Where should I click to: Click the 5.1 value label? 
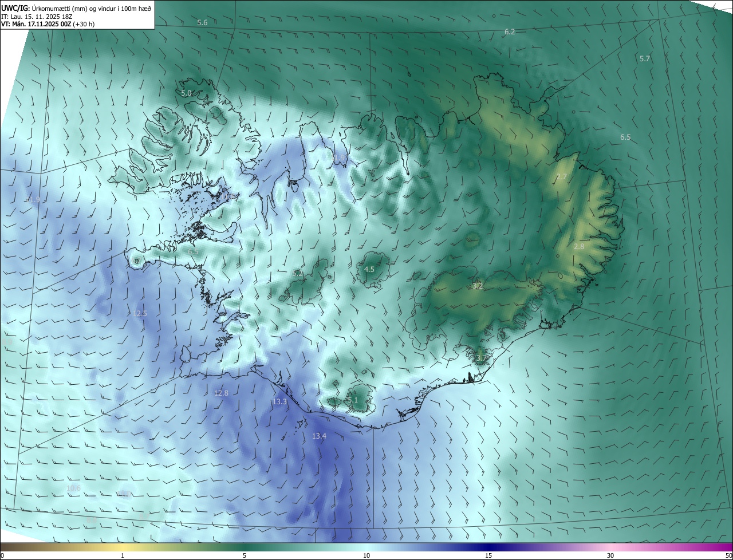353,400
